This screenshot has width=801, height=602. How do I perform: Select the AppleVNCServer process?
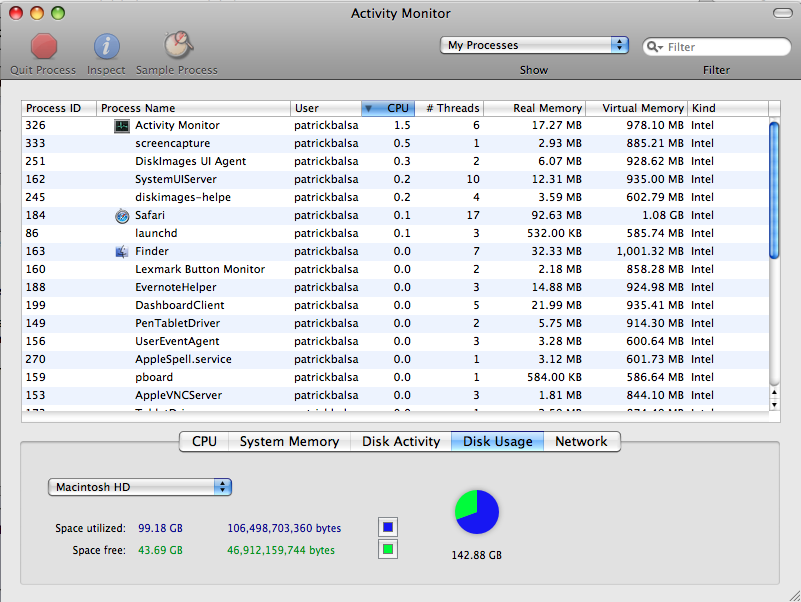[x=395, y=396]
